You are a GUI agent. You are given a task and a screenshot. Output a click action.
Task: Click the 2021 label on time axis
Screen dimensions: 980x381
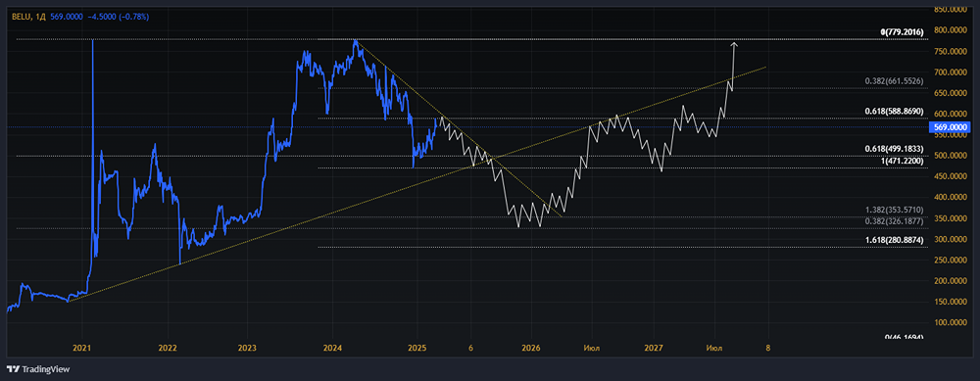tap(82, 348)
